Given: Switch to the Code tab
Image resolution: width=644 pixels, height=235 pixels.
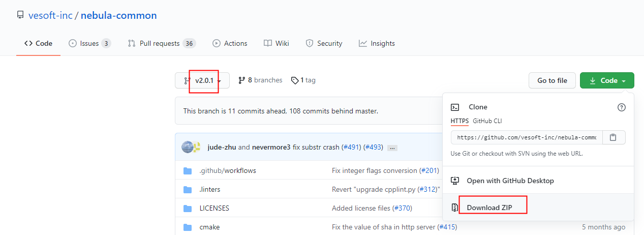Looking at the screenshot, I should [38, 43].
